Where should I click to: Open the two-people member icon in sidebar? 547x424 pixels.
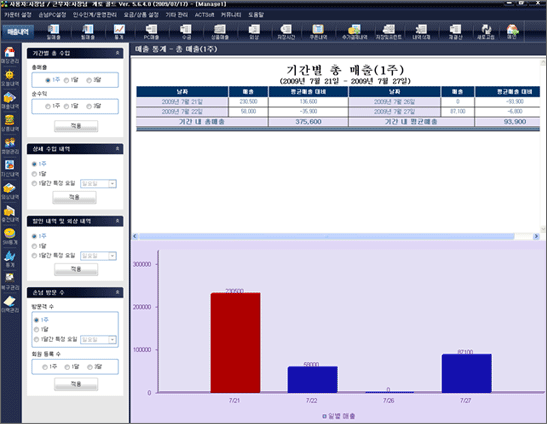click(x=10, y=143)
